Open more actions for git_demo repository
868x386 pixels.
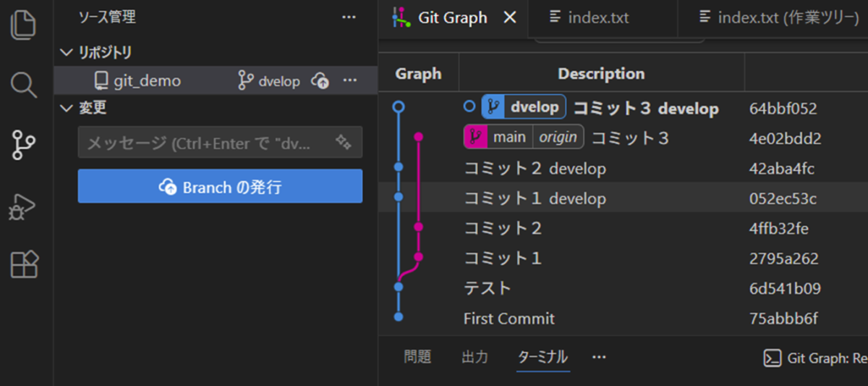point(350,80)
